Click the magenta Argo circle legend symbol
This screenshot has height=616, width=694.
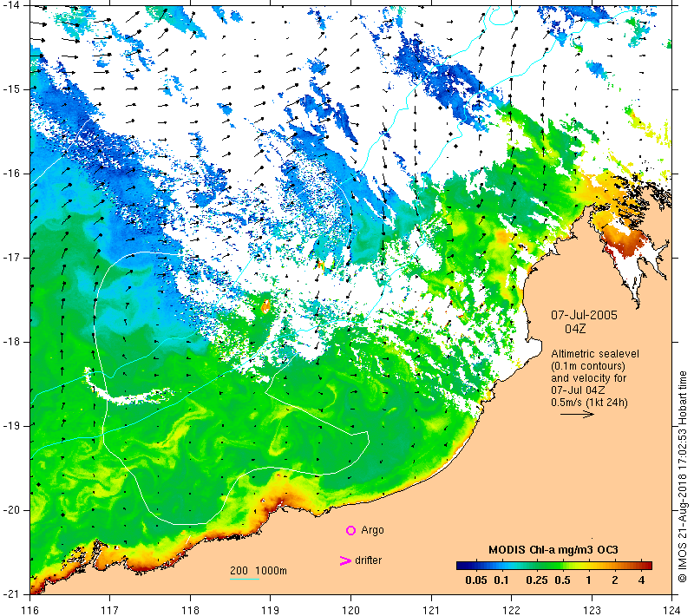350,530
